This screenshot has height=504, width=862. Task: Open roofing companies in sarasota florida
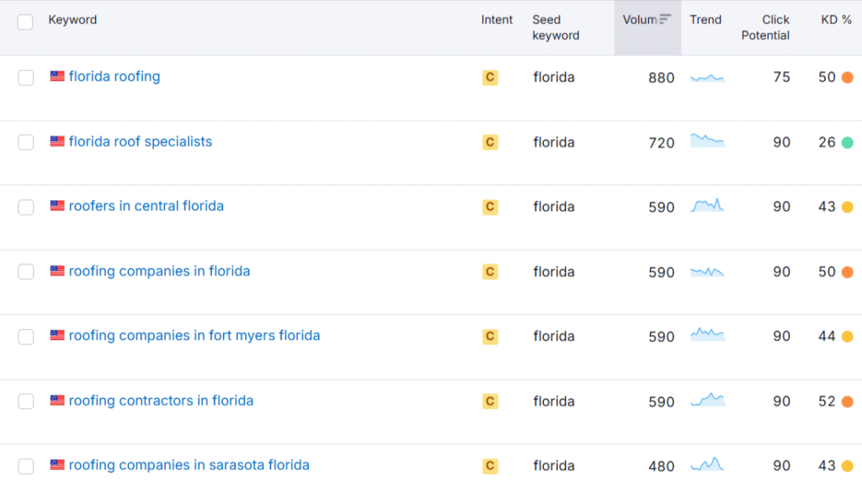click(189, 465)
